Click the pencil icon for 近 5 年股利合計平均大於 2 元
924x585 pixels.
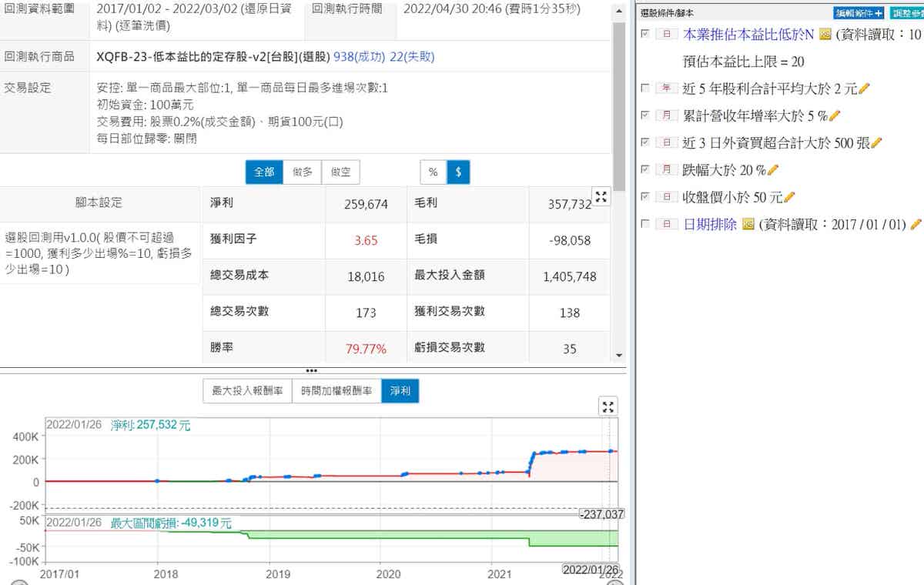pos(864,89)
